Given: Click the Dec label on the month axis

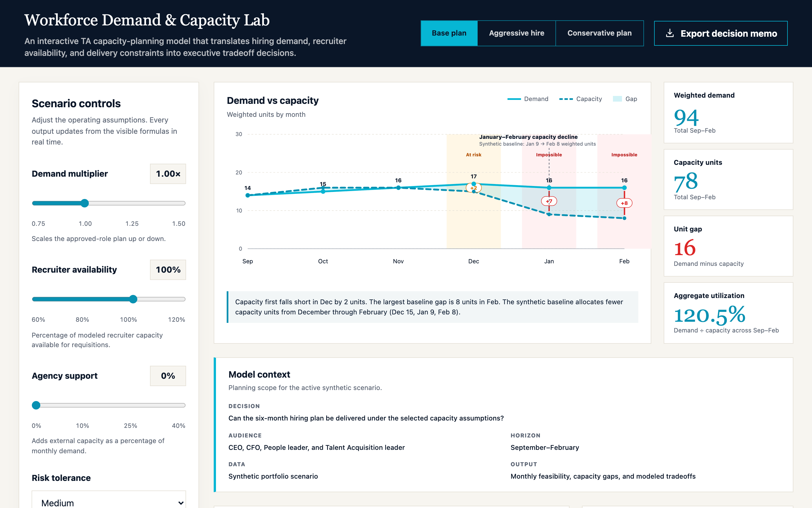Looking at the screenshot, I should coord(473,261).
